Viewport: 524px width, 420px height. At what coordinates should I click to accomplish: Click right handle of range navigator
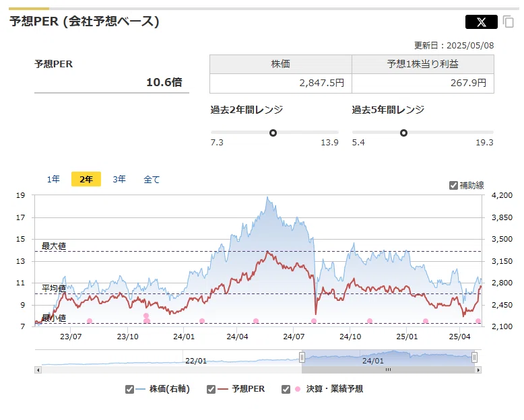[474, 357]
